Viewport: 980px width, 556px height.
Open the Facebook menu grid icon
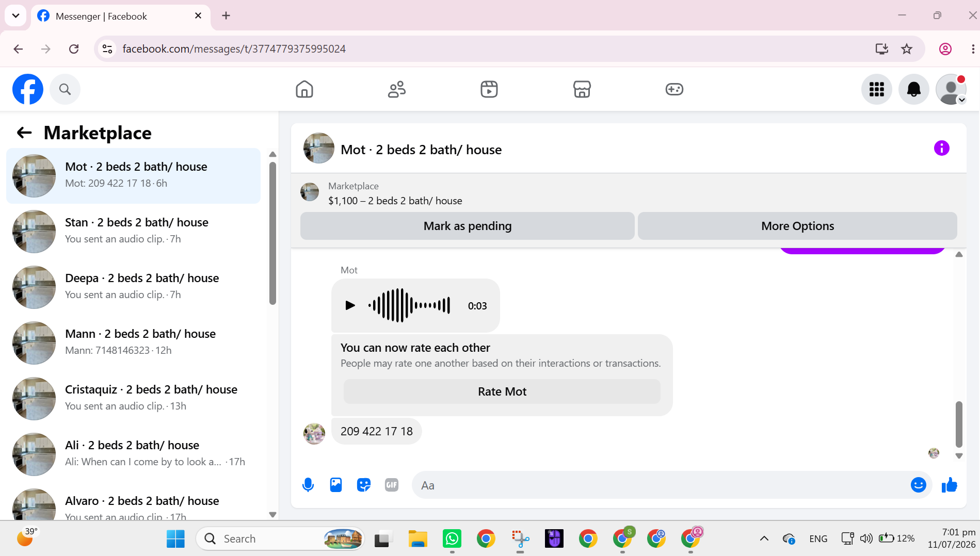[877, 89]
